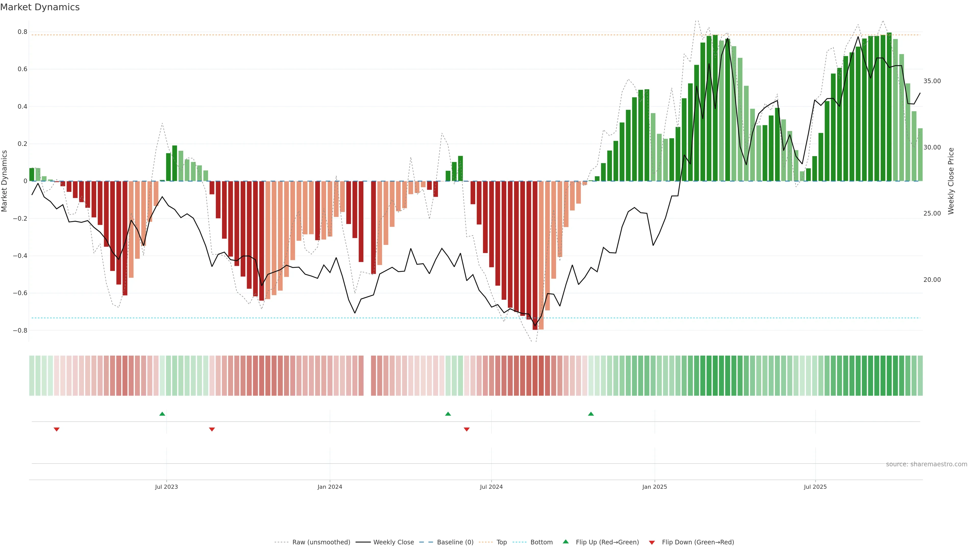The width and height of the screenshot is (980, 551).
Task: Click the blank gap in the heatmap strip
Action: point(367,376)
